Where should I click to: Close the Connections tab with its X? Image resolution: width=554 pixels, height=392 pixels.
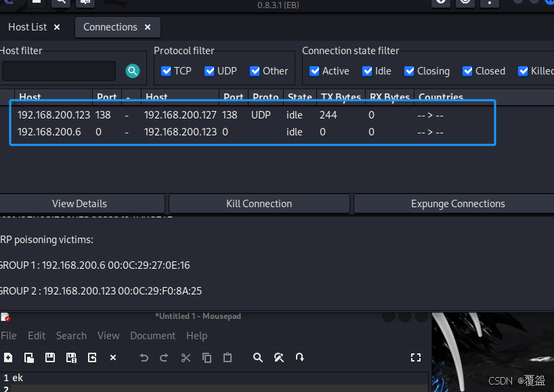(x=148, y=27)
